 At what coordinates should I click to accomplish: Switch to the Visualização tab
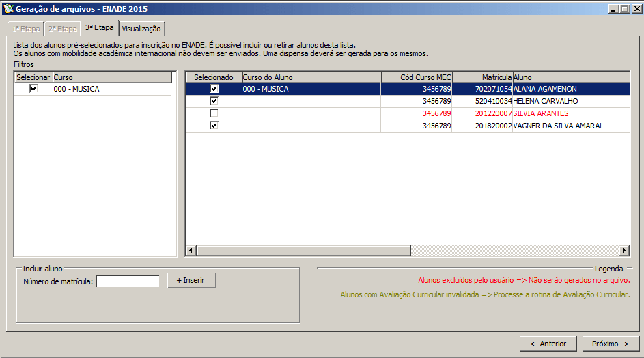(x=141, y=29)
